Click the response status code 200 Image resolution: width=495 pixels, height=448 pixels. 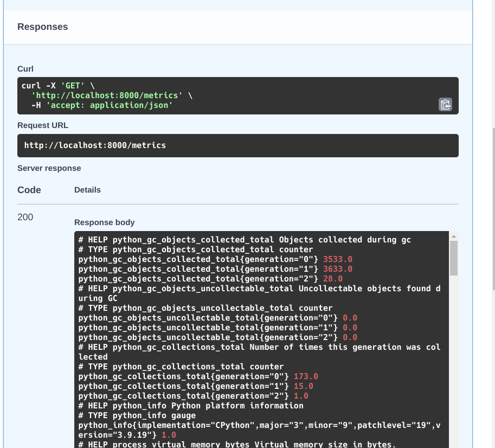pyautogui.click(x=25, y=217)
